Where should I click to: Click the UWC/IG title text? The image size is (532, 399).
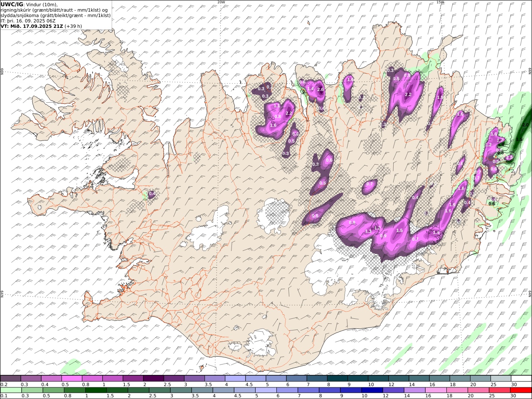point(12,4)
